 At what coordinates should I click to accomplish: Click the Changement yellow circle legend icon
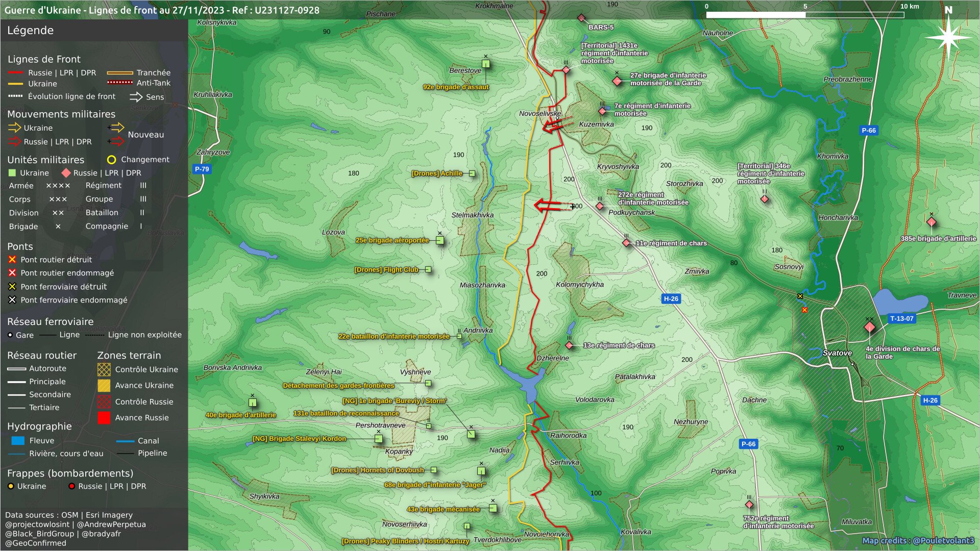[x=111, y=160]
